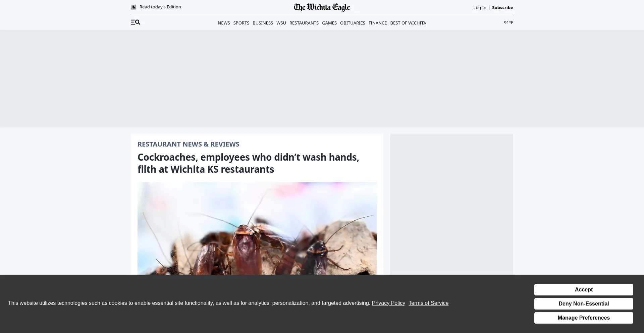This screenshot has height=333, width=644.
Task: Open the BUSINESS section
Action: [x=263, y=23]
